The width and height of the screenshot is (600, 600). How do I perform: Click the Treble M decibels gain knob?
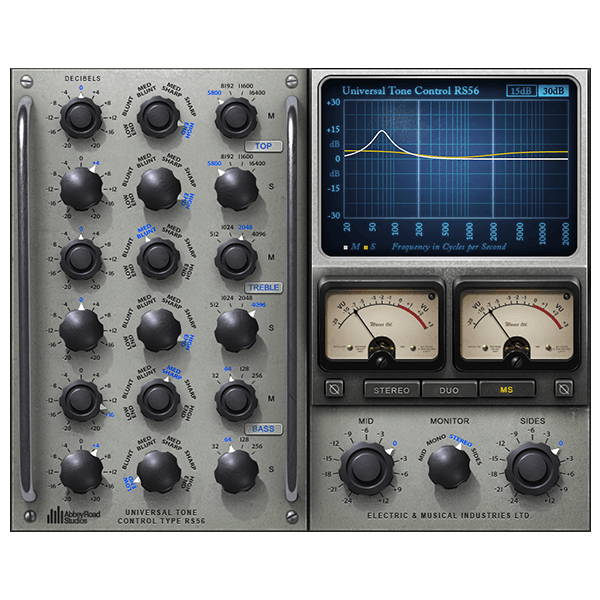click(x=81, y=259)
